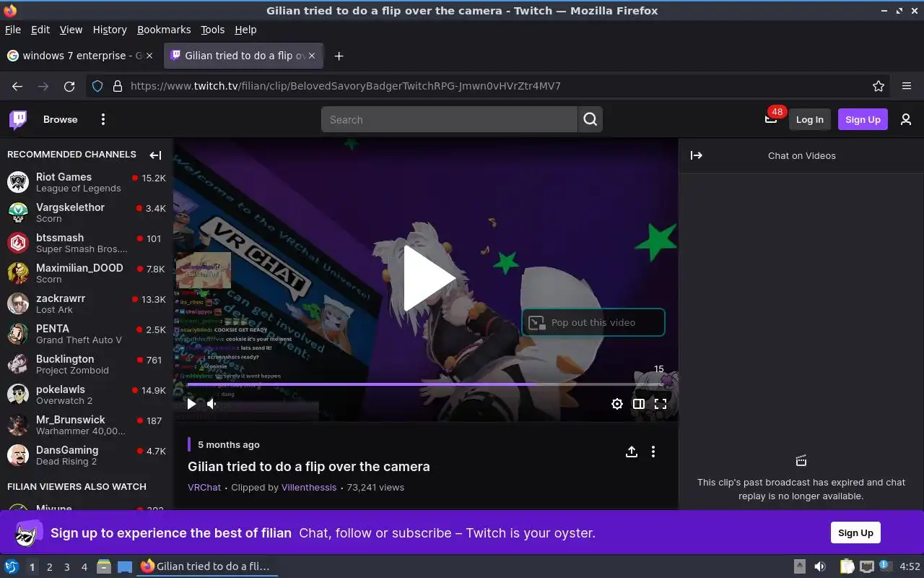Open the History menu
This screenshot has height=578, width=924.
pos(110,30)
